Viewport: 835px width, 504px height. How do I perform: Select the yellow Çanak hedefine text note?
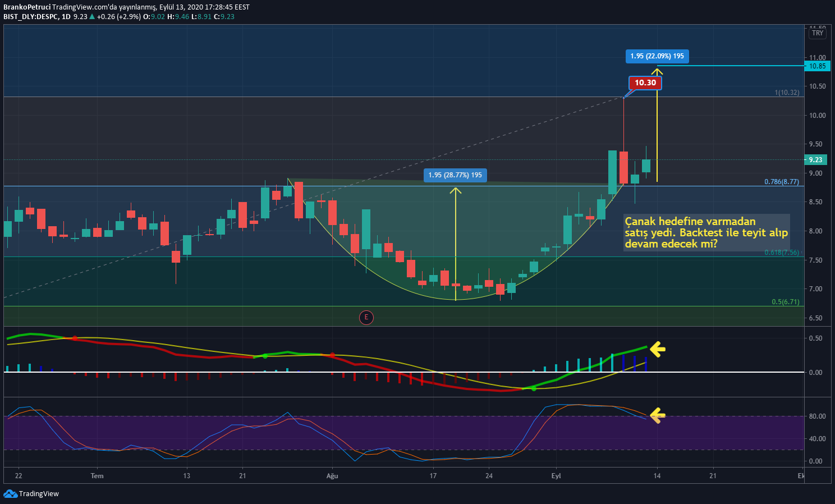click(706, 232)
